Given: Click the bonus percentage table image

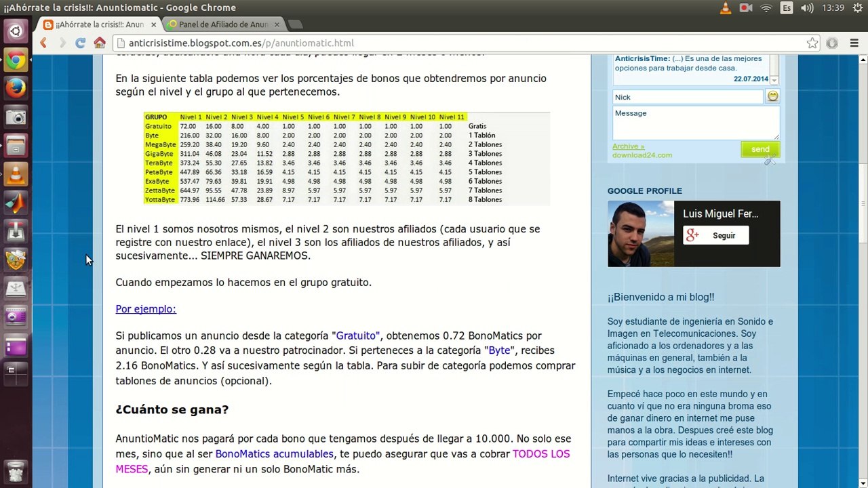Looking at the screenshot, I should (x=347, y=159).
